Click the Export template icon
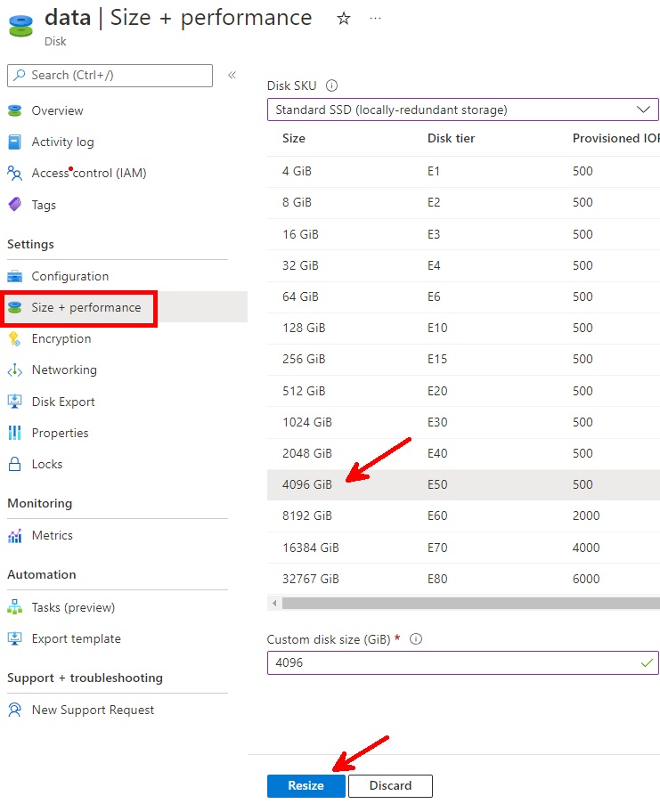This screenshot has width=660, height=812. (15, 638)
